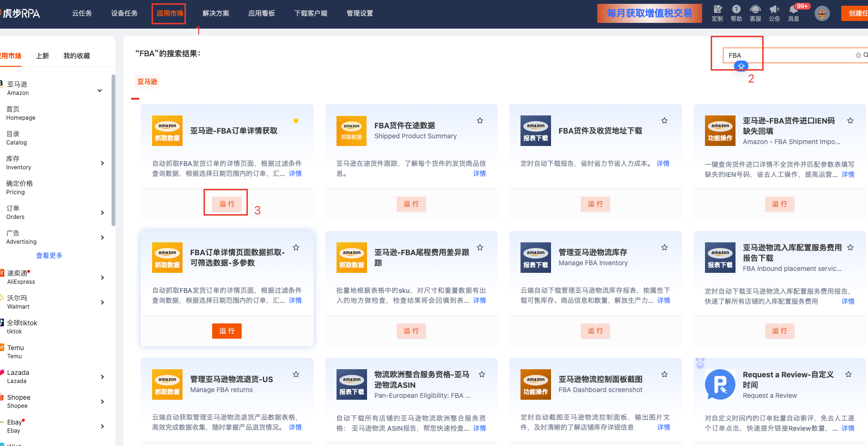Open the 首页 Homepage sidebar item
Viewport: 868px width, 446px height.
(x=21, y=113)
